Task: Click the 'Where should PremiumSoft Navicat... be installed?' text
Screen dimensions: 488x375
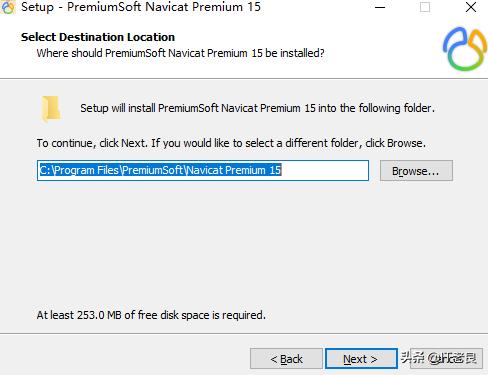Action: 180,53
